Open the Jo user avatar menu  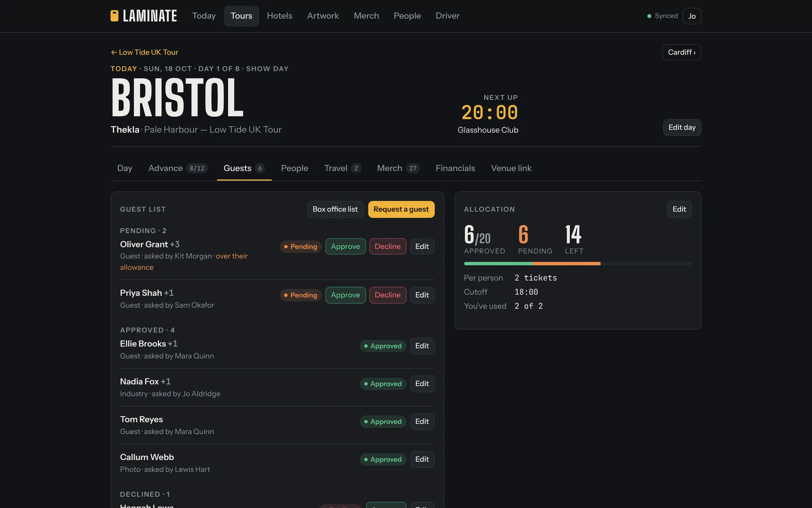click(692, 16)
